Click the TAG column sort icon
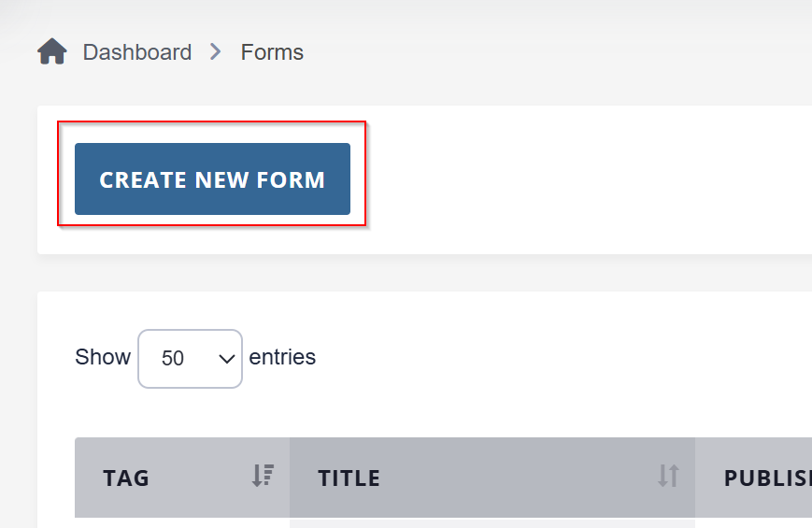 pyautogui.click(x=263, y=477)
